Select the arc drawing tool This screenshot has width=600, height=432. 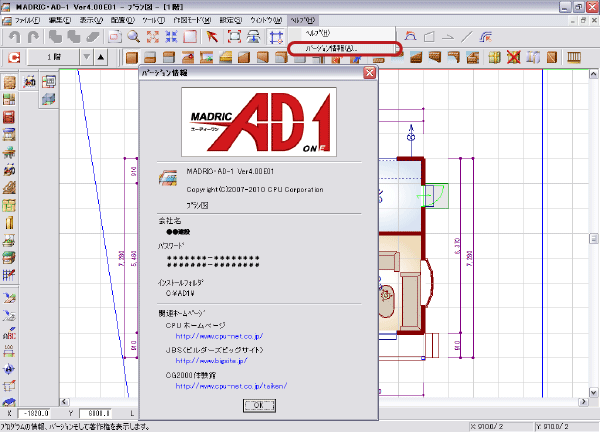coord(410,37)
